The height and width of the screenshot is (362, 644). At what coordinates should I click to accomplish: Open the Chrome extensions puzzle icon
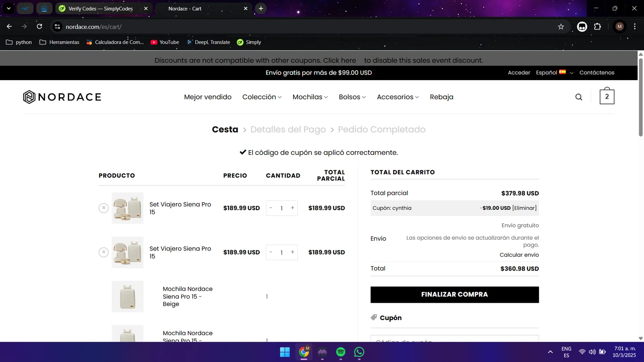[597, 27]
